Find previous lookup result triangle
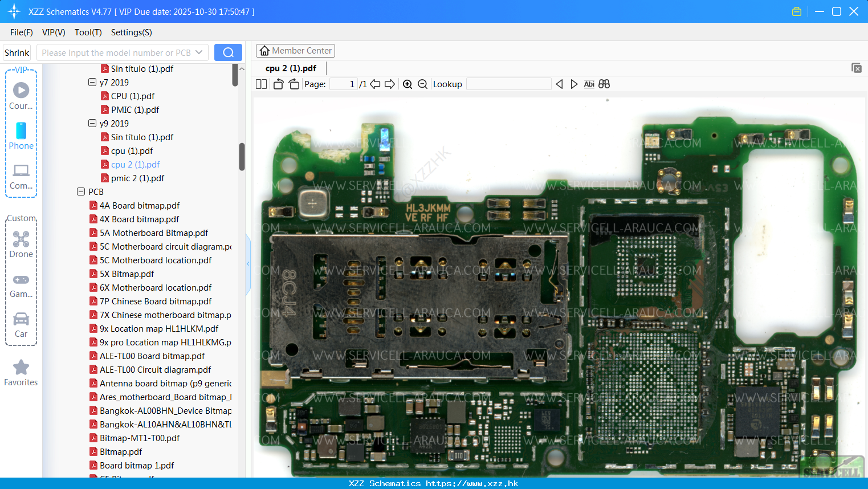Image resolution: width=868 pixels, height=489 pixels. click(559, 84)
